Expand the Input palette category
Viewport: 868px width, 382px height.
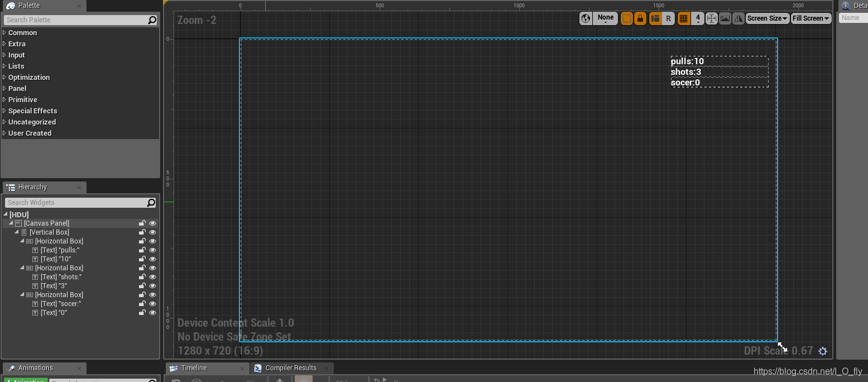pos(4,55)
